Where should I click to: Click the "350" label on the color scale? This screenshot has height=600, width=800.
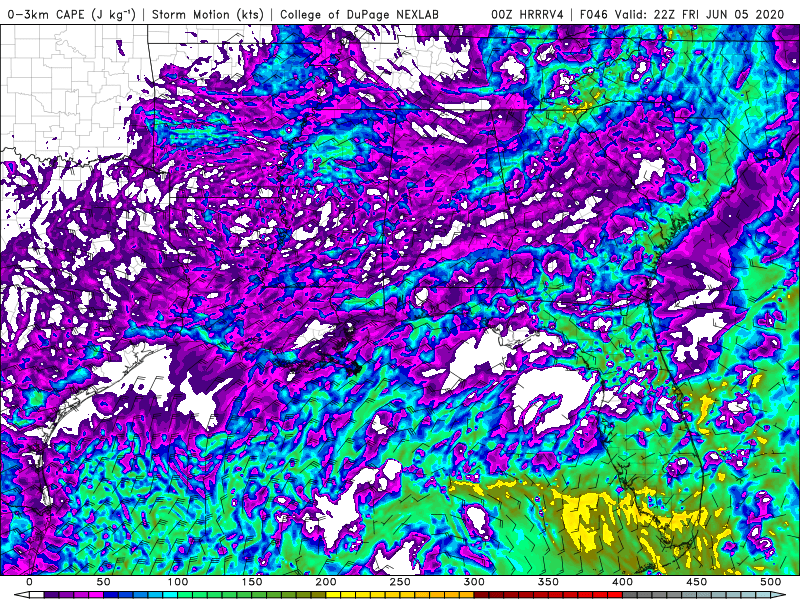coord(548,582)
